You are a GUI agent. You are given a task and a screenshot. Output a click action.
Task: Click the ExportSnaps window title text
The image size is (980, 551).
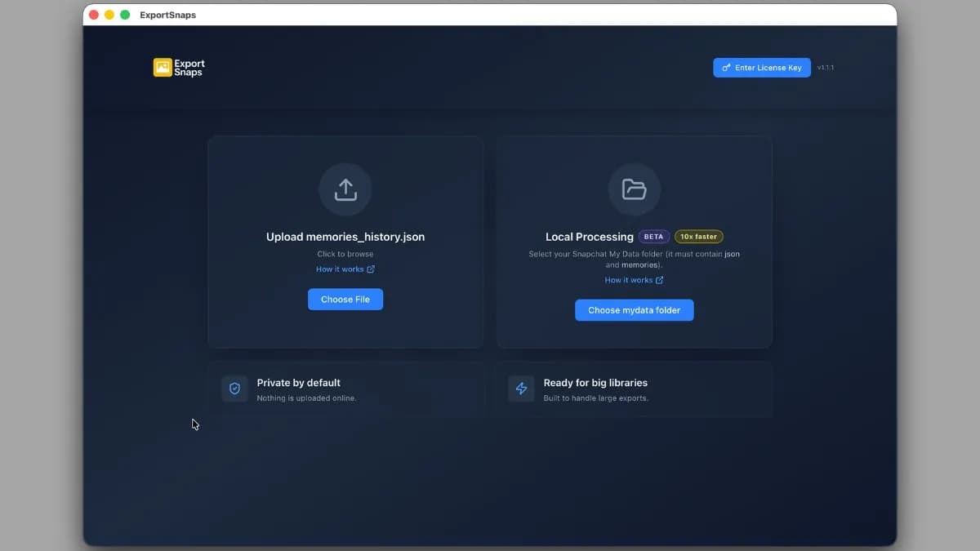(168, 15)
